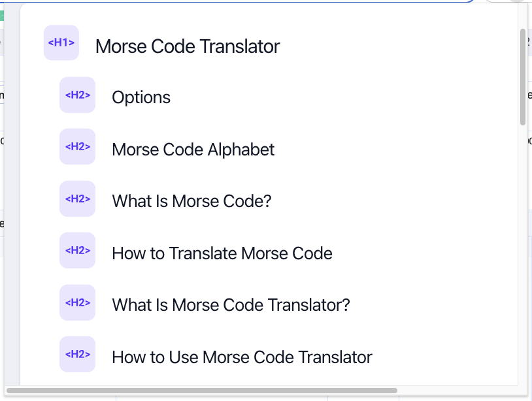Click vertical scrollbar track below the thumb
532x401 pixels.
(523, 261)
